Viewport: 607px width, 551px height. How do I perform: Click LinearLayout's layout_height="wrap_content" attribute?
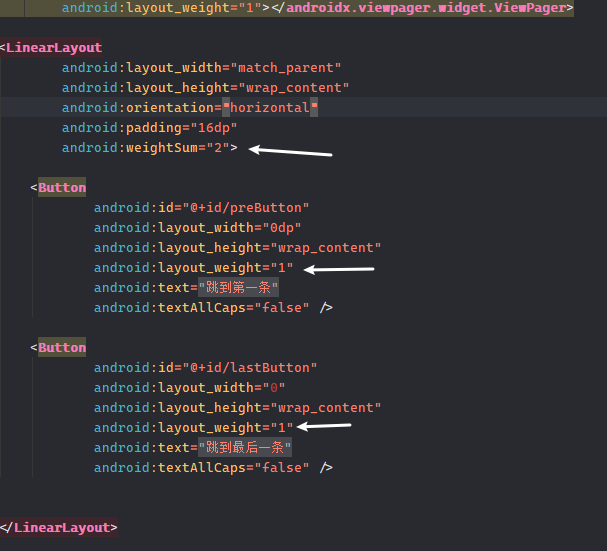[x=206, y=88]
